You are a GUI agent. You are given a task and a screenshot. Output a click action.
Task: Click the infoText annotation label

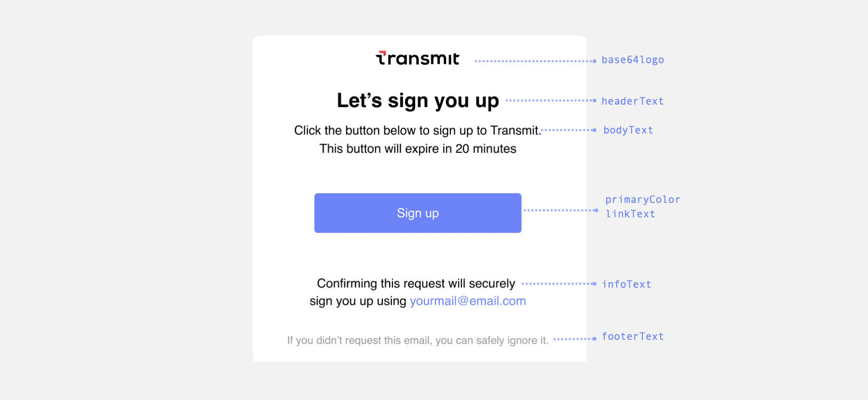click(626, 284)
